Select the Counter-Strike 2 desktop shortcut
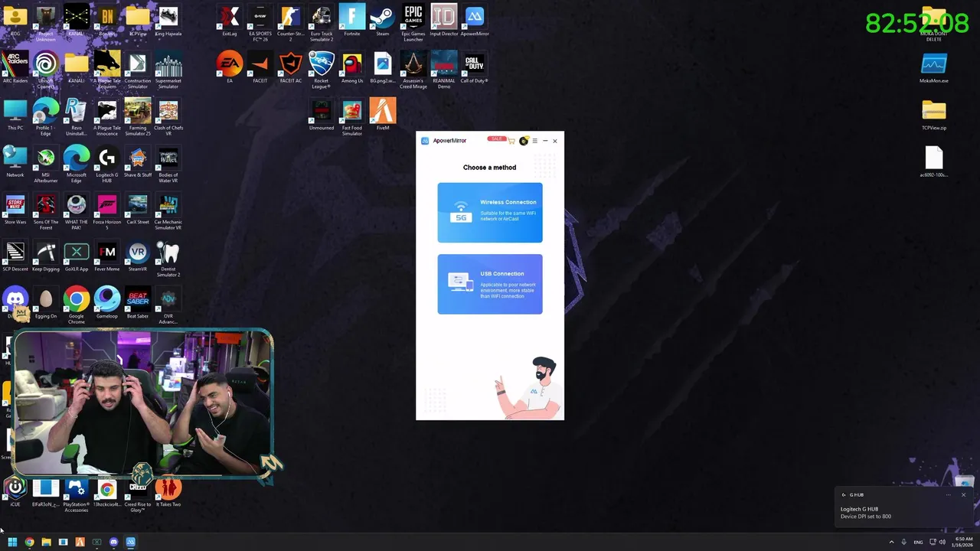 pyautogui.click(x=291, y=23)
